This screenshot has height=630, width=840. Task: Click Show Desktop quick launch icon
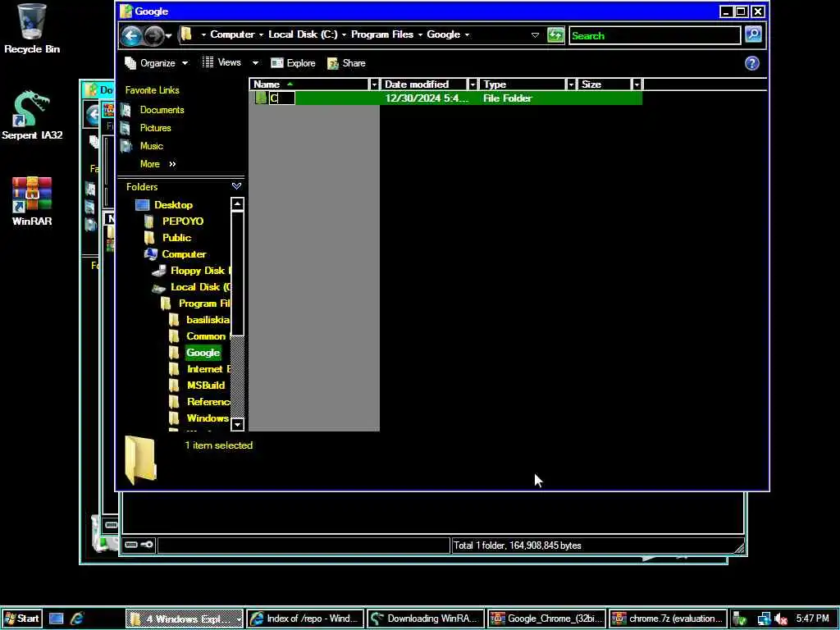click(x=57, y=619)
